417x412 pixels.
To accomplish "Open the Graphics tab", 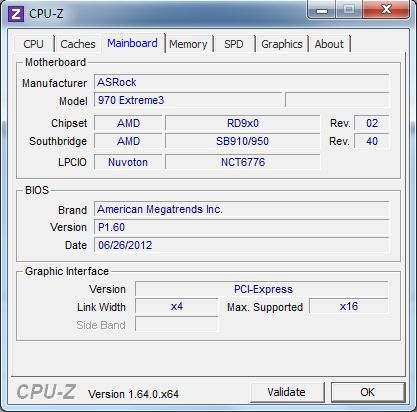I will [282, 44].
